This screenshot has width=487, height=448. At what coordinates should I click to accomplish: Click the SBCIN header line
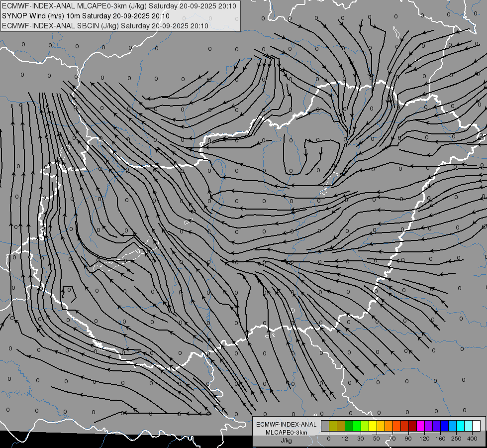(x=105, y=26)
